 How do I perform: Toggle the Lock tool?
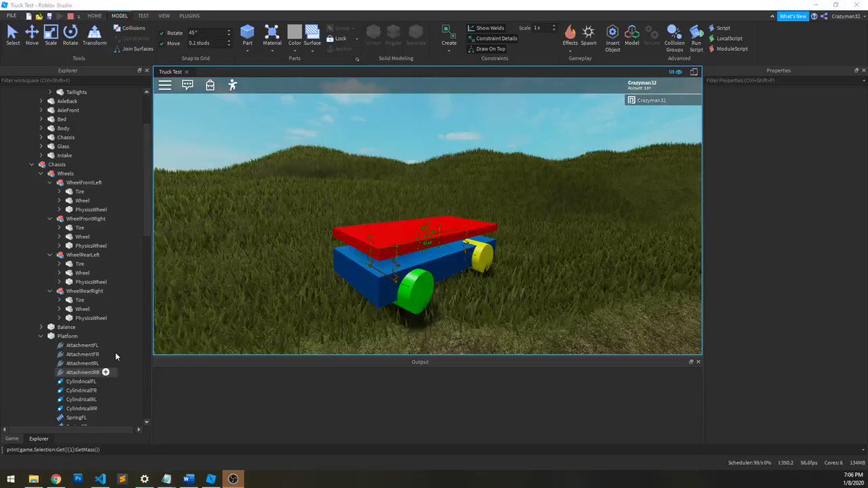pos(336,38)
